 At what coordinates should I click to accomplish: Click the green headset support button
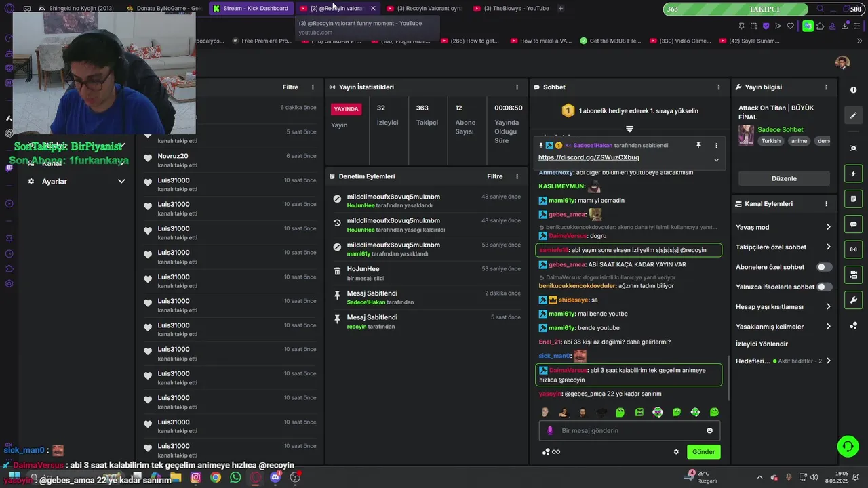pos(848,445)
